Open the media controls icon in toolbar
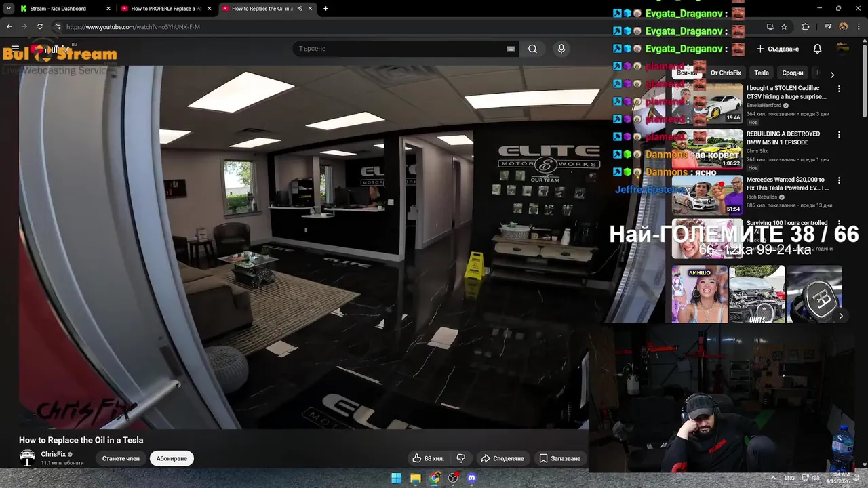 pos(828,27)
